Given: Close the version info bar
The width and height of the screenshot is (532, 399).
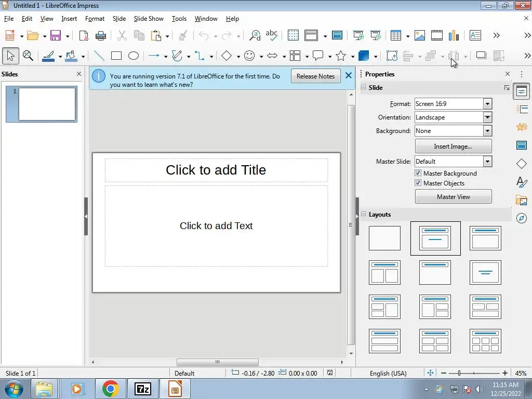Looking at the screenshot, I should tap(349, 75).
